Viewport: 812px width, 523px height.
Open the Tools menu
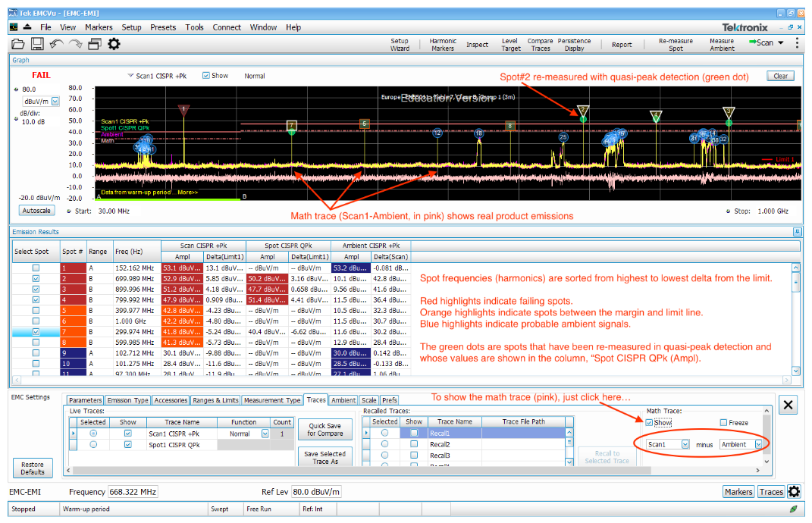tap(194, 27)
